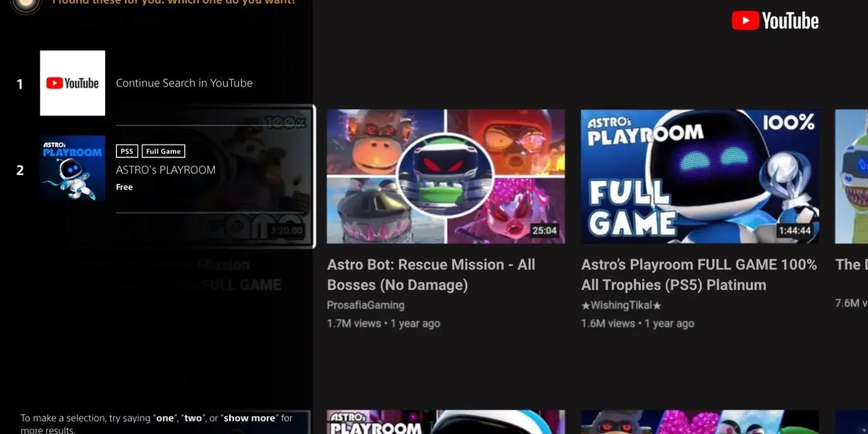Choose Continue Search in YouTube

click(x=184, y=83)
